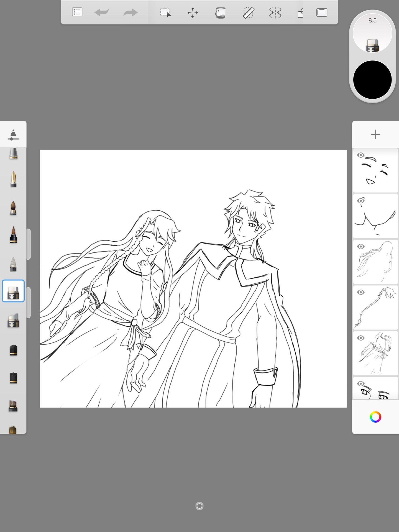The image size is (399, 532).
Task: Hide the closed-eyes face layer
Action: pyautogui.click(x=360, y=155)
